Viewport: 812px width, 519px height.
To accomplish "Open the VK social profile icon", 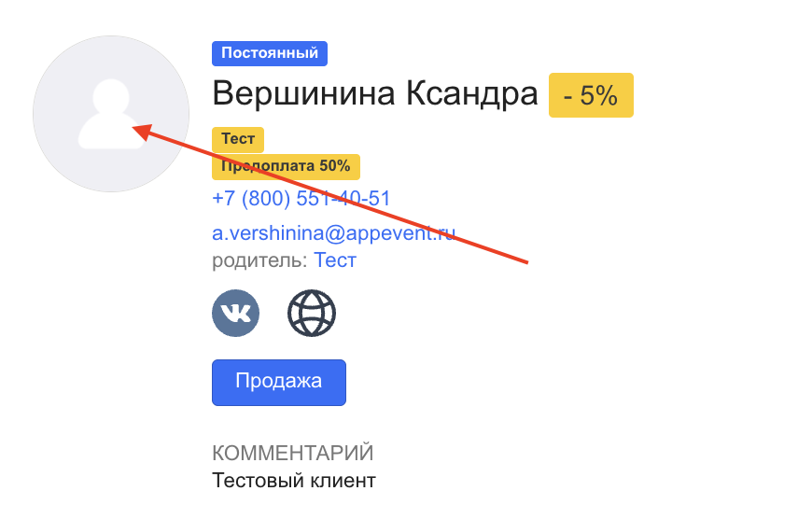I will tap(236, 313).
